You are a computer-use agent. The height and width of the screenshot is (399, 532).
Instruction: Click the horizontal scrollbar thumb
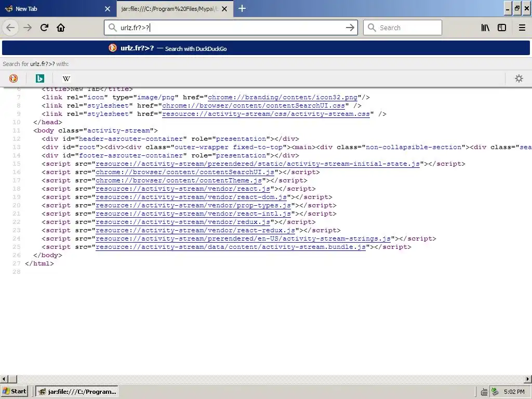(12, 379)
